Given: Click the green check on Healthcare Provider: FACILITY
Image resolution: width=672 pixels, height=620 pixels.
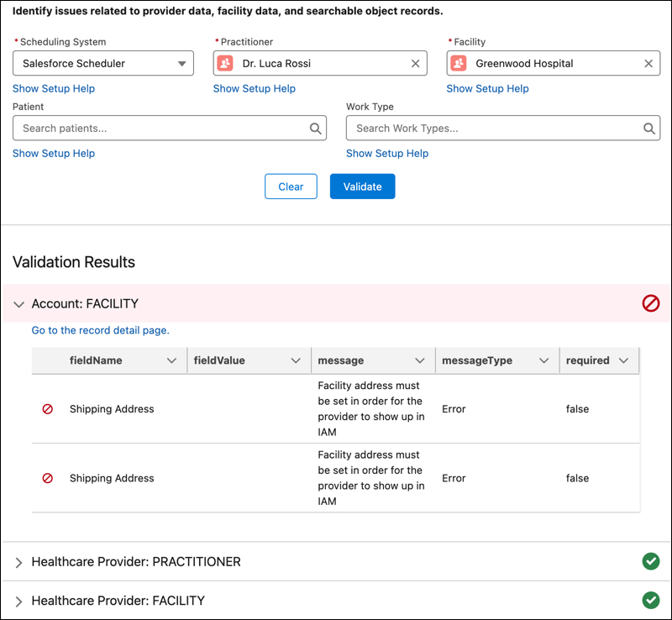Looking at the screenshot, I should pyautogui.click(x=650, y=601).
